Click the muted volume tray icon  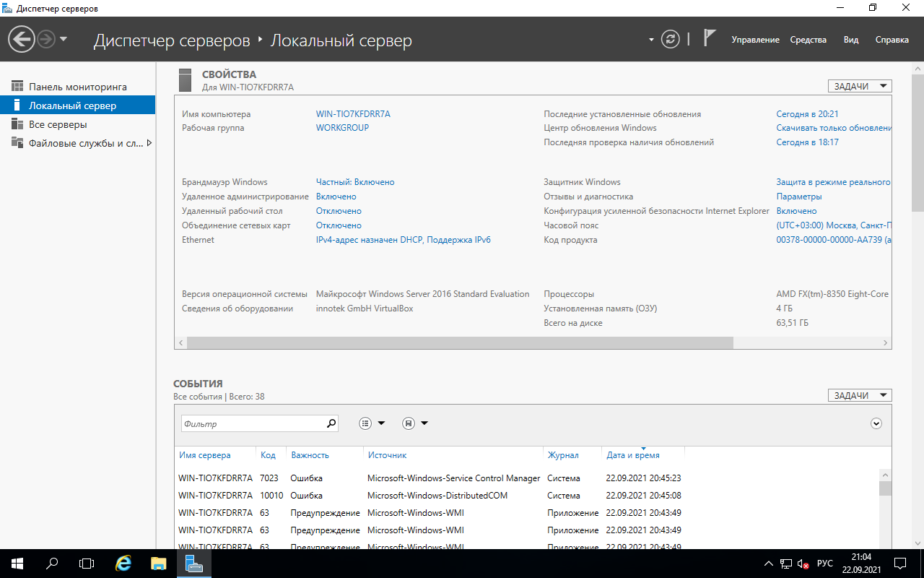tap(803, 564)
